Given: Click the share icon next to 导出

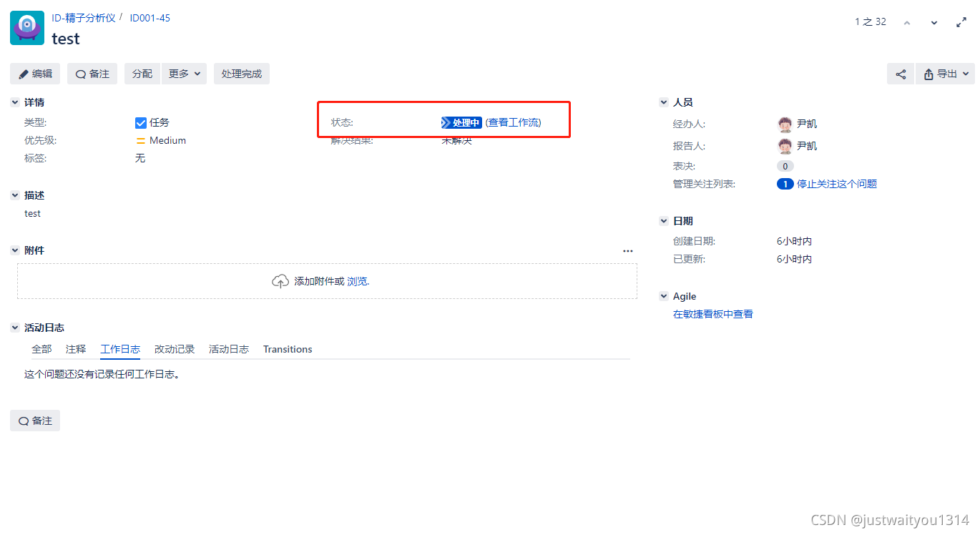Looking at the screenshot, I should pyautogui.click(x=901, y=74).
